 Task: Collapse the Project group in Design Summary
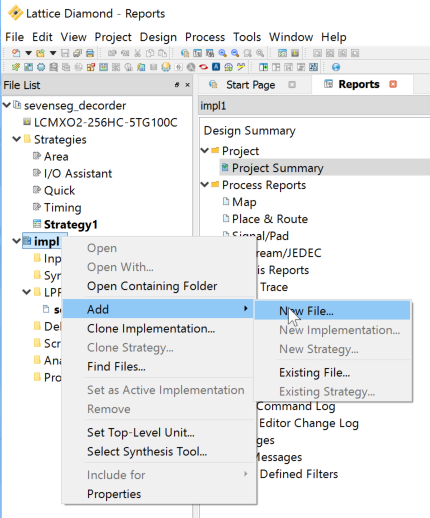pyautogui.click(x=205, y=151)
